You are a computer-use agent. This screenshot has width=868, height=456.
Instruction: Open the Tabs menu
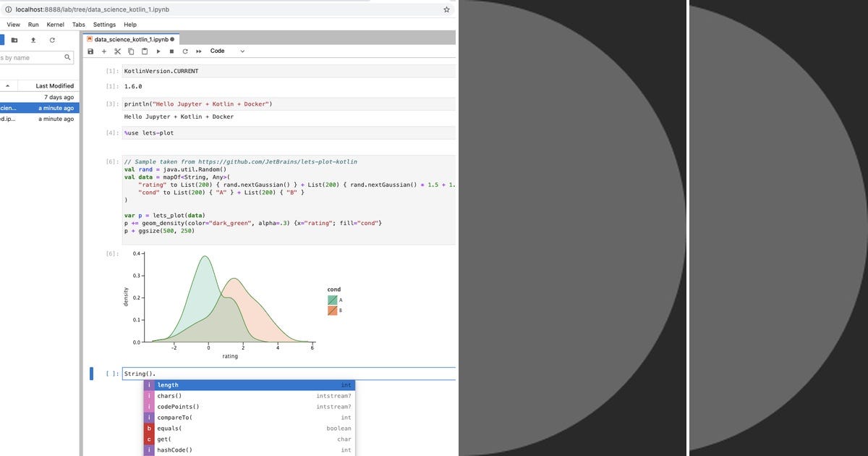pos(78,25)
